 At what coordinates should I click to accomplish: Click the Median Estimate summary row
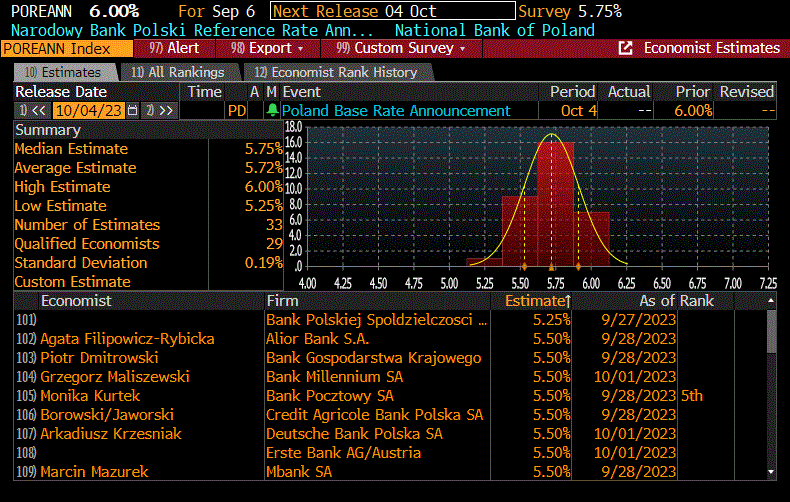(x=148, y=149)
